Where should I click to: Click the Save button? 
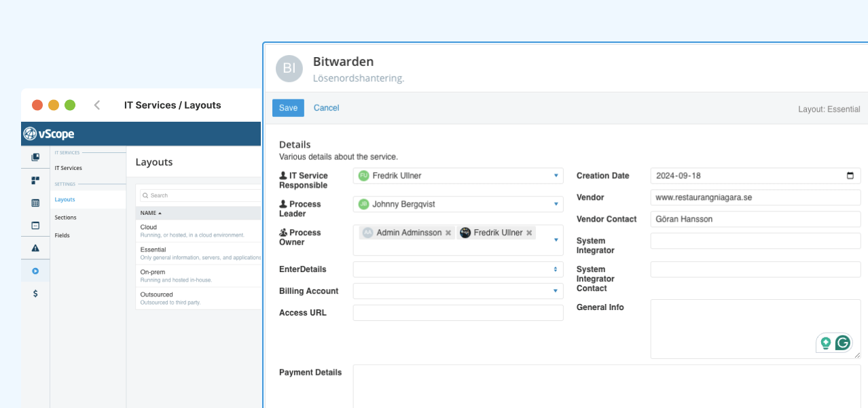(288, 108)
